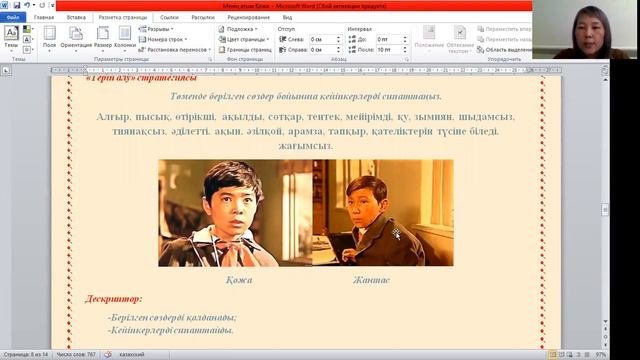640x360 pixels.
Task: Select Print Layout view in status bar
Action: [x=552, y=355]
